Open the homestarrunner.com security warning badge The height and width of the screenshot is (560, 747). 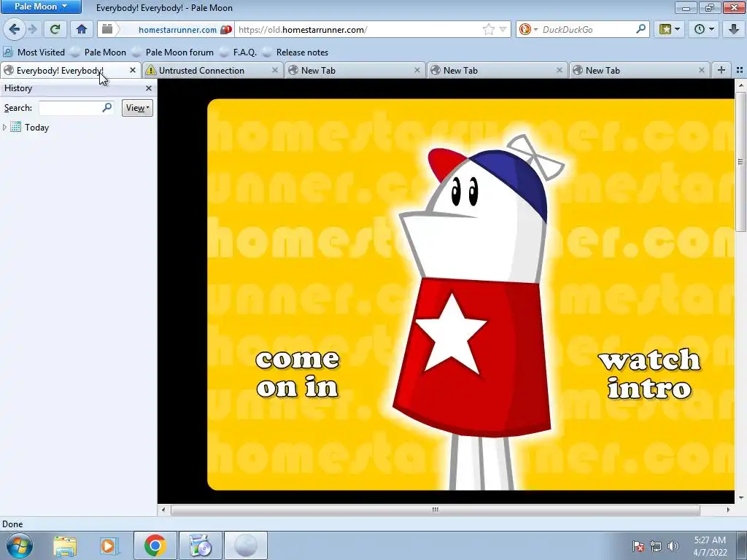click(x=226, y=29)
